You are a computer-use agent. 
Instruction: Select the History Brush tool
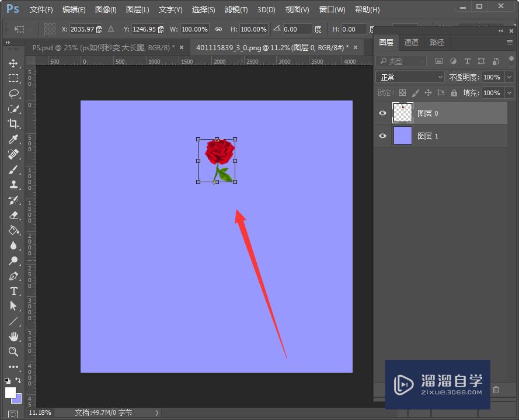point(13,200)
